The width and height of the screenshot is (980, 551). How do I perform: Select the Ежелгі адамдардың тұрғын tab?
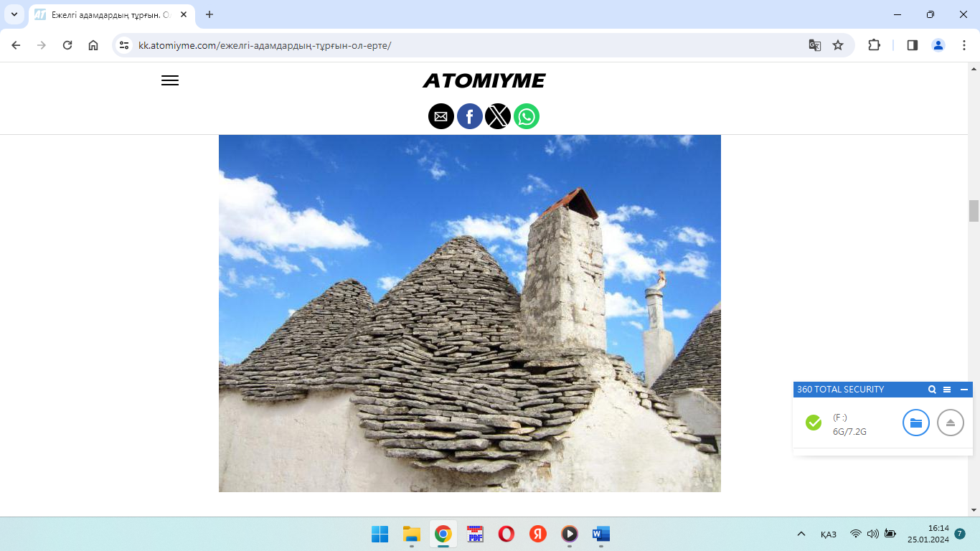(x=111, y=15)
